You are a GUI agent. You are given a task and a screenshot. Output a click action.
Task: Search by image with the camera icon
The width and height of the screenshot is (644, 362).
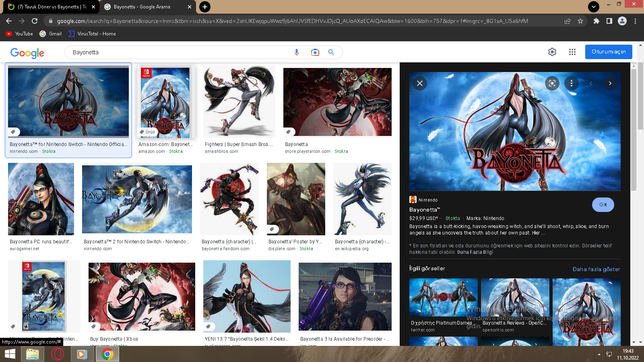coord(315,52)
